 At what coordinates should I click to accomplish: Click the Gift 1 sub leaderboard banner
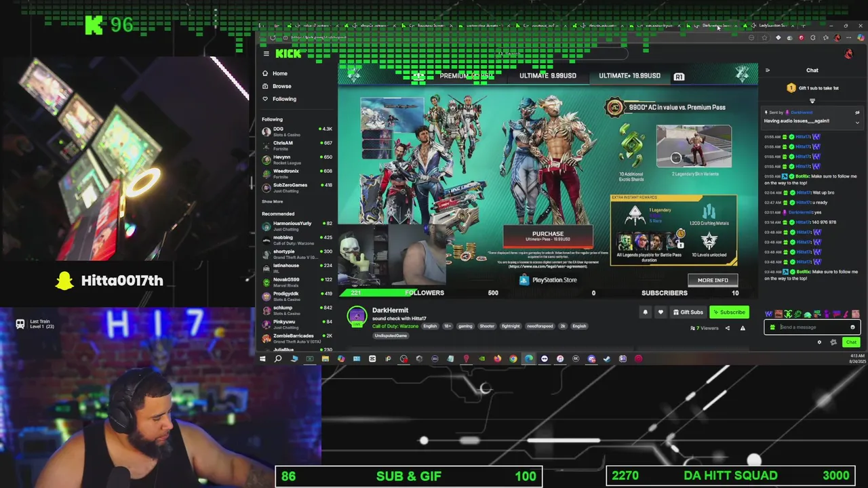(x=812, y=88)
